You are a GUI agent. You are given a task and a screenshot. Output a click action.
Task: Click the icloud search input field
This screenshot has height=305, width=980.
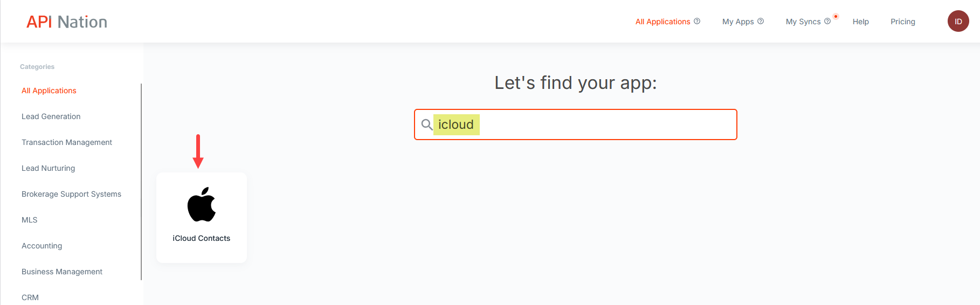pos(576,124)
